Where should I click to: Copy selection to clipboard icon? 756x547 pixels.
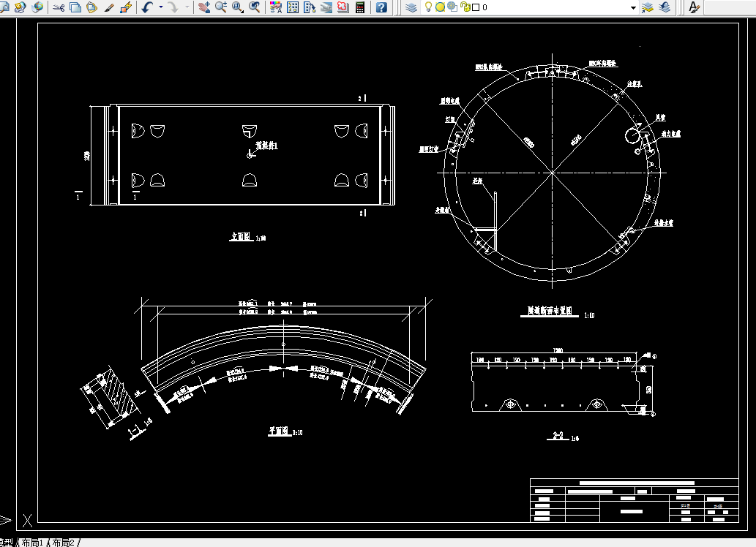pos(75,7)
